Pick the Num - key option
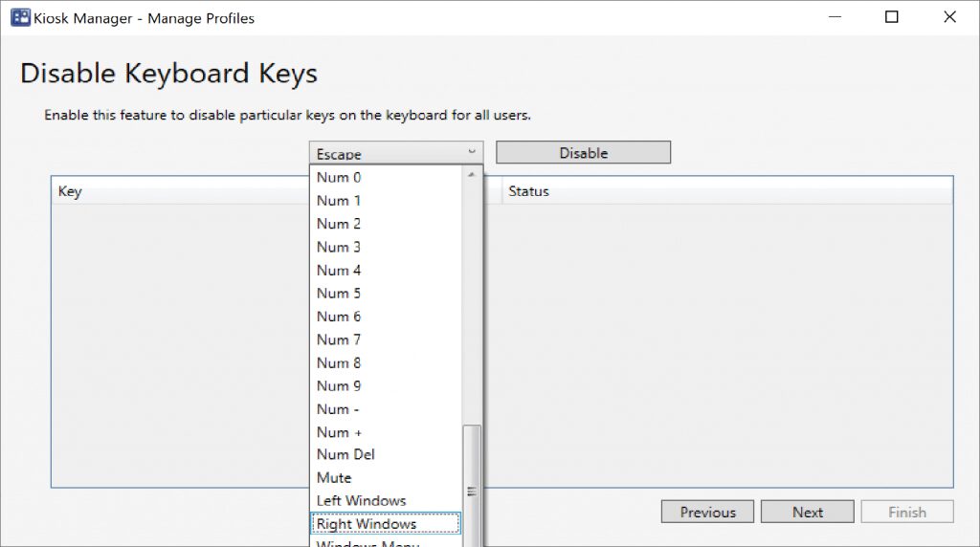980x547 pixels. (340, 409)
